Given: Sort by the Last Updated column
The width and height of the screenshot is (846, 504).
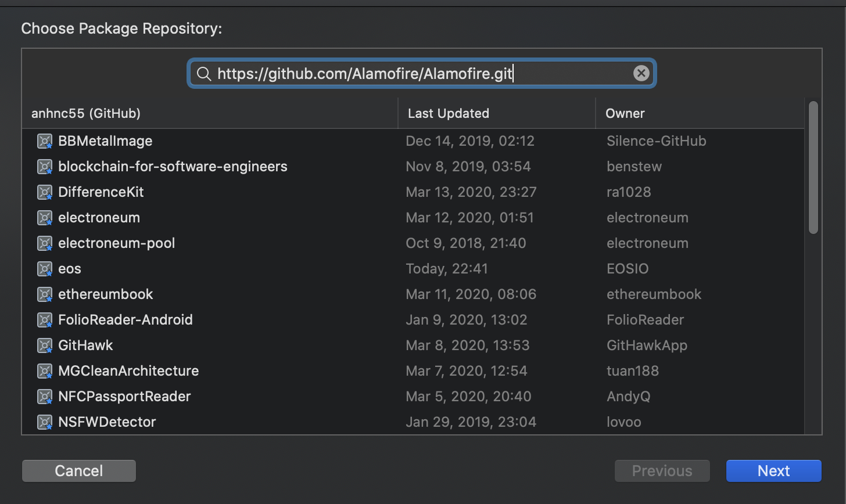Looking at the screenshot, I should (x=448, y=113).
